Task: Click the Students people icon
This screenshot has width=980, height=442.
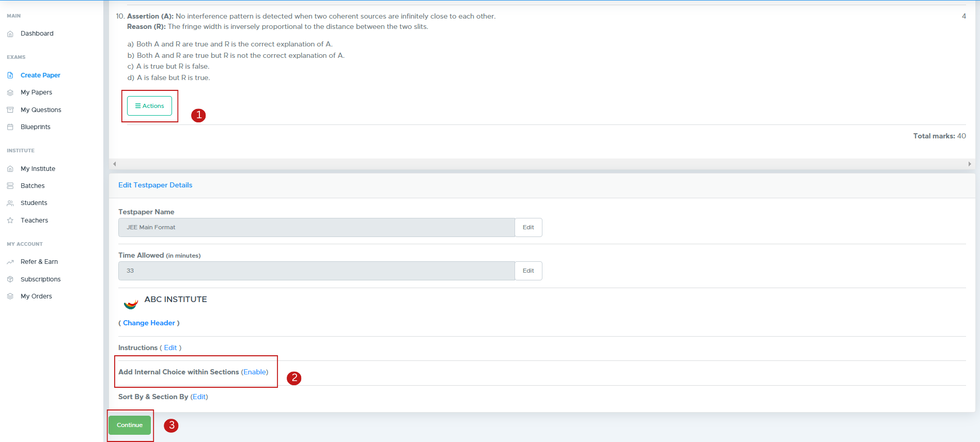Action: (10, 203)
